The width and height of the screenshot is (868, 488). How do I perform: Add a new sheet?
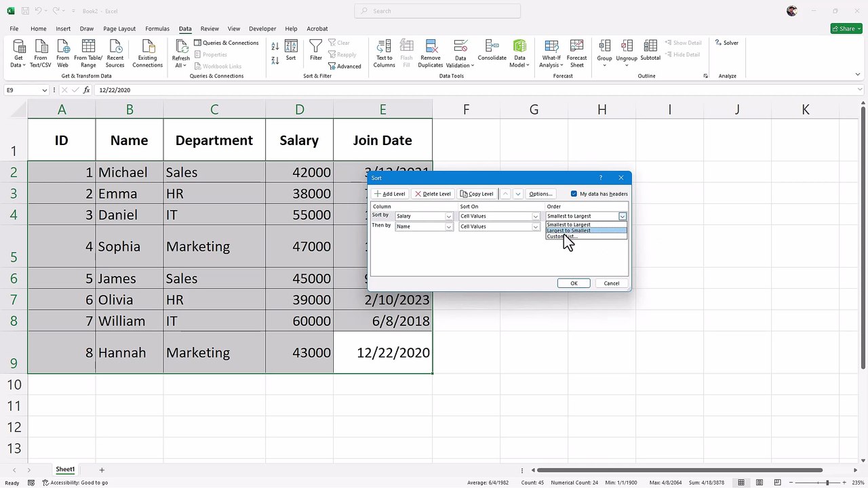[x=102, y=470]
